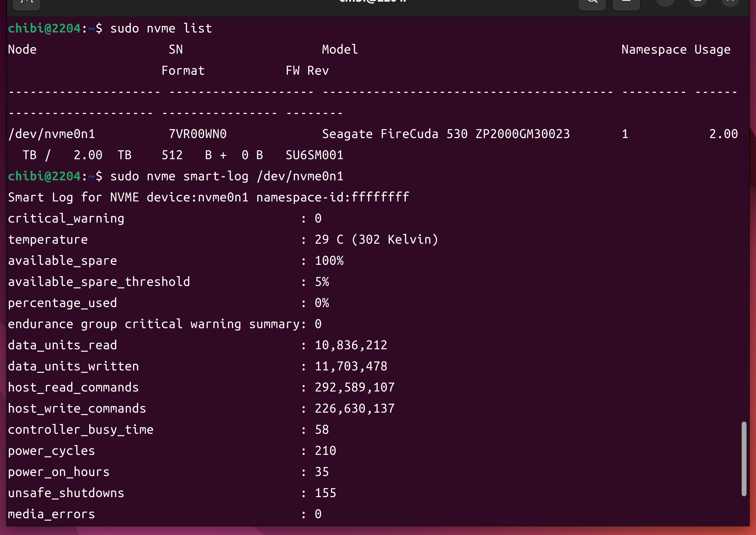Maximize the terminal window

698,3
